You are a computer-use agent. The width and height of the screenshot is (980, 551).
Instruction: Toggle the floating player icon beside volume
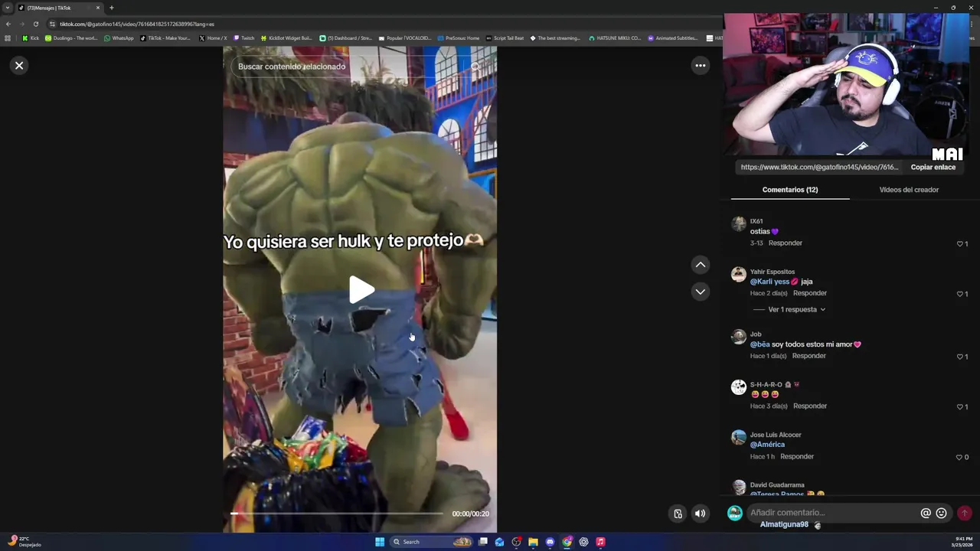click(x=678, y=514)
